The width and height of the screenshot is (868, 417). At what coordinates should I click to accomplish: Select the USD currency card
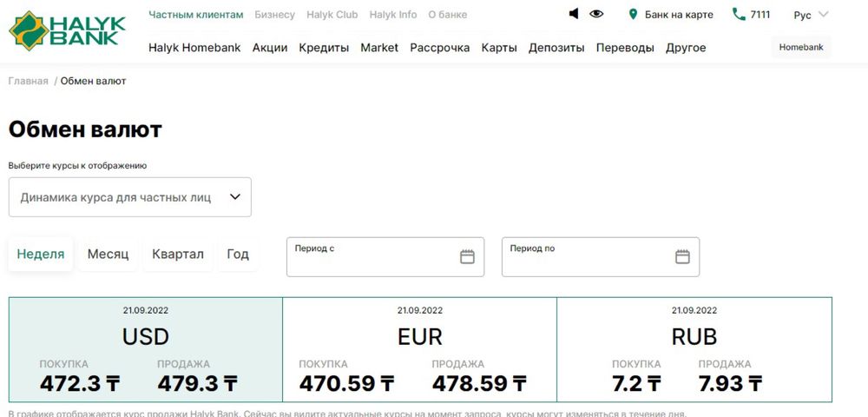pos(146,349)
